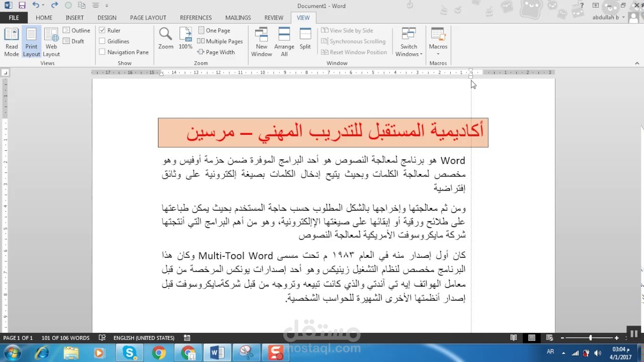Open abdullah b account menu
The image size is (644, 362).
click(610, 18)
